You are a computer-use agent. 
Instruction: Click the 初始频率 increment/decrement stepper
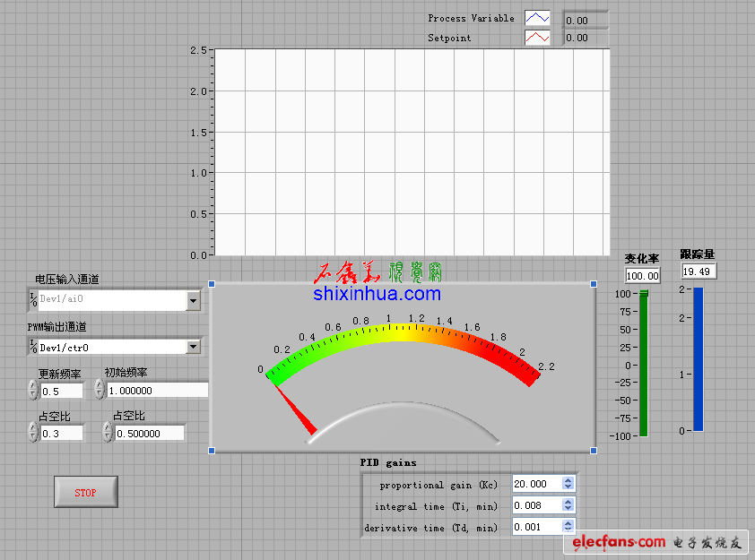(100, 391)
